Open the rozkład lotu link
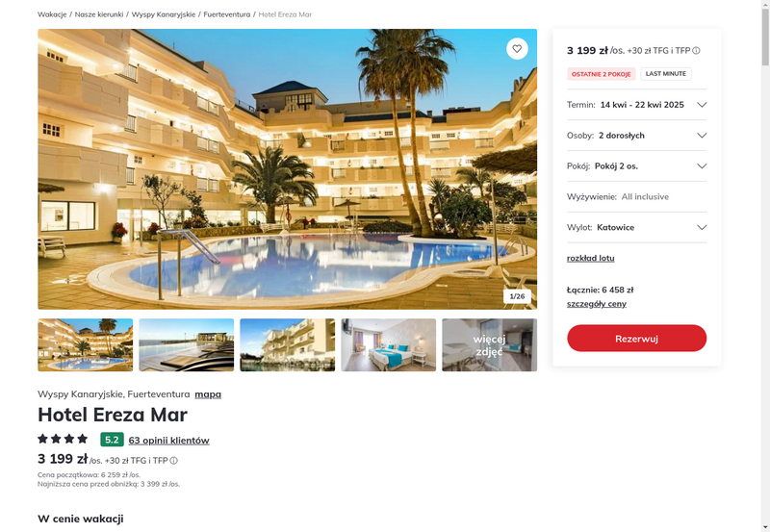This screenshot has height=532, width=770. [x=590, y=258]
